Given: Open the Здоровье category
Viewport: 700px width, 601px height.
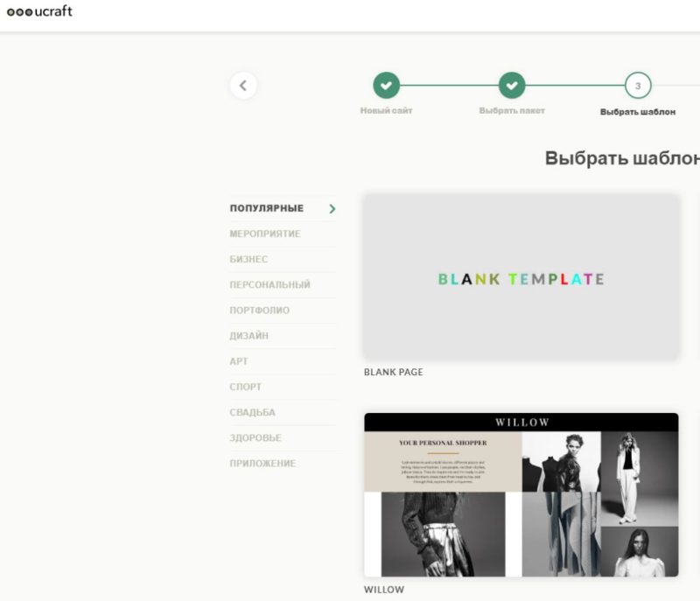Looking at the screenshot, I should 255,437.
